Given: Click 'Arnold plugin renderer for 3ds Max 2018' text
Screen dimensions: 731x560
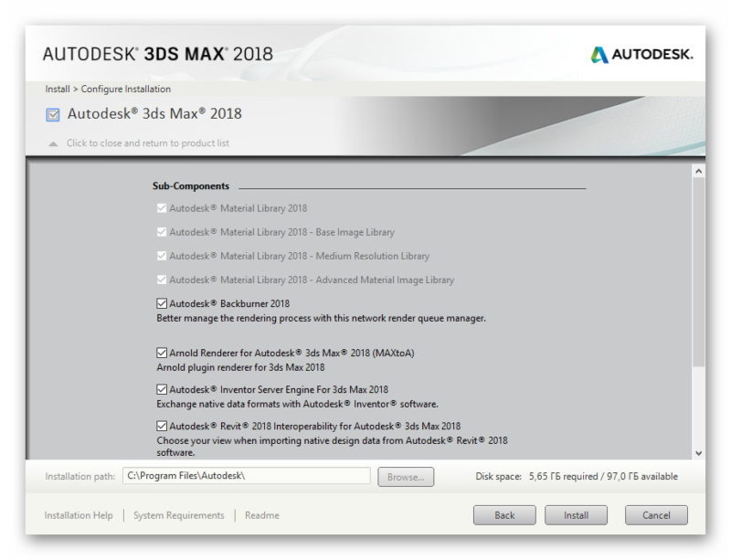Looking at the screenshot, I should [x=240, y=367].
